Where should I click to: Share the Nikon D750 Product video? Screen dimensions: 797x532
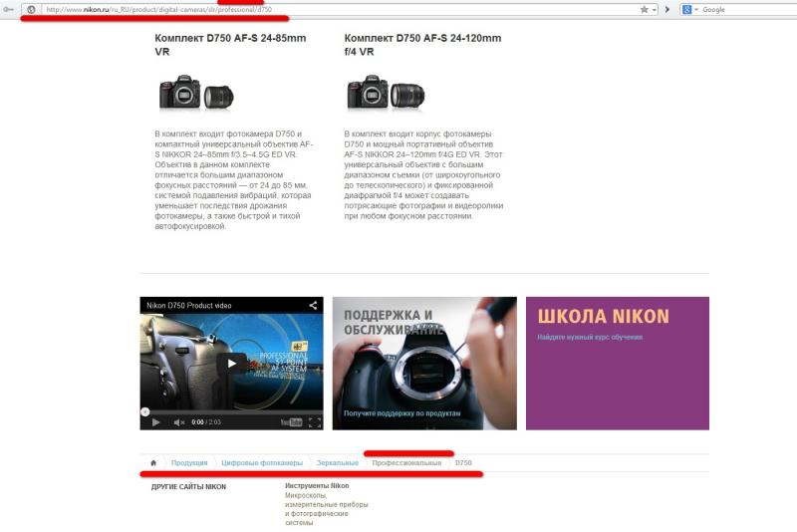pos(313,305)
